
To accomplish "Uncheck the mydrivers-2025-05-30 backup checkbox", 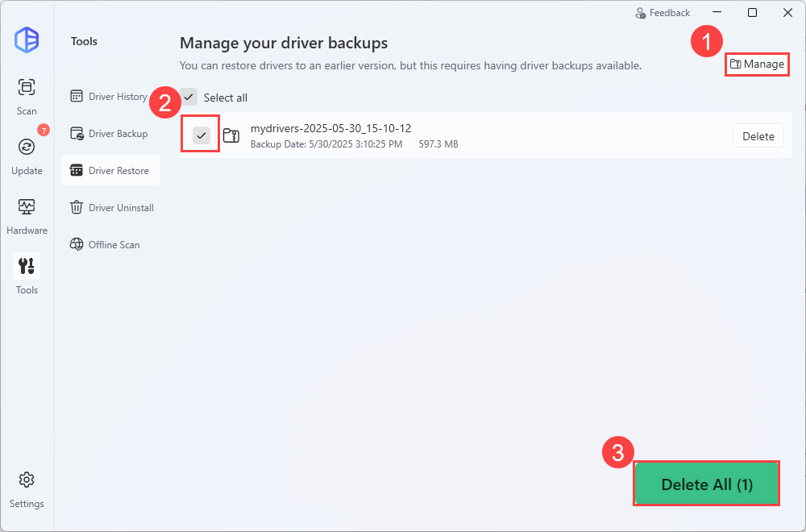I will pyautogui.click(x=201, y=135).
